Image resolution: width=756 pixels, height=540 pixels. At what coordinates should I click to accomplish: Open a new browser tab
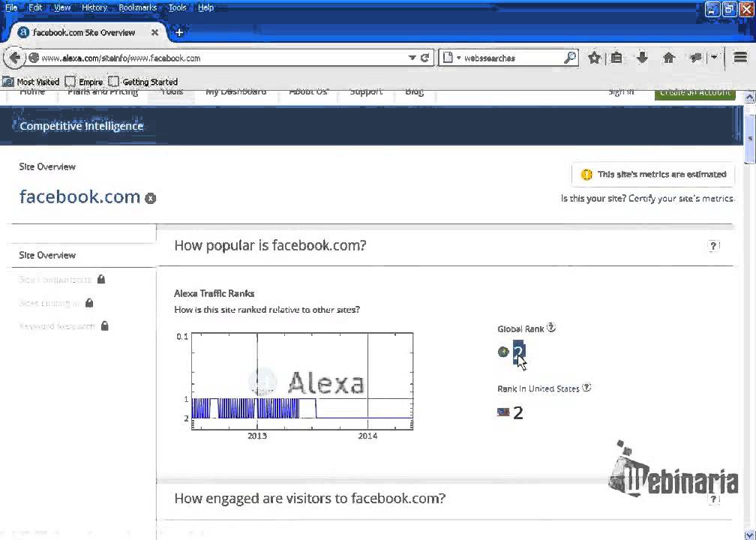click(179, 33)
